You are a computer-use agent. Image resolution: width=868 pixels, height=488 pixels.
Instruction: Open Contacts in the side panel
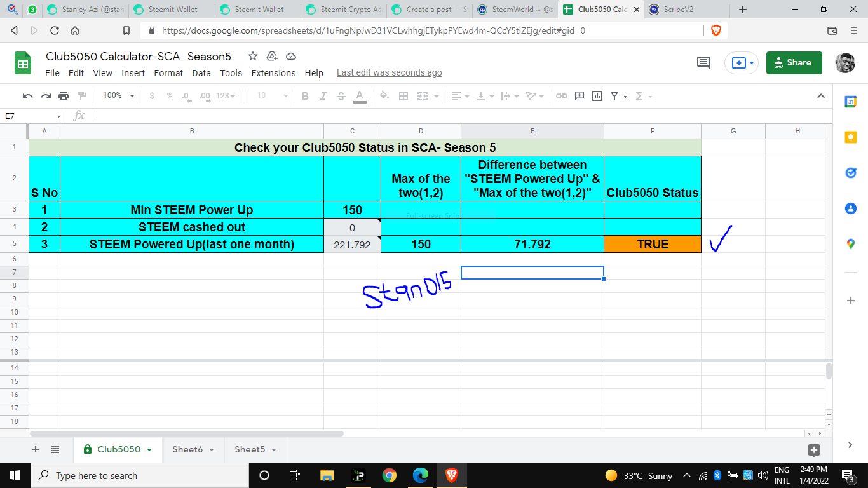tap(851, 208)
